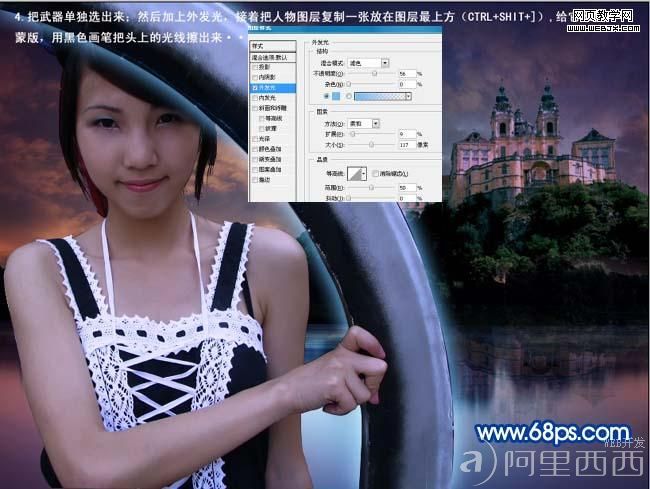Click the 扩展 (Spread) slider handle
The width and height of the screenshot is (650, 489).
point(353,134)
